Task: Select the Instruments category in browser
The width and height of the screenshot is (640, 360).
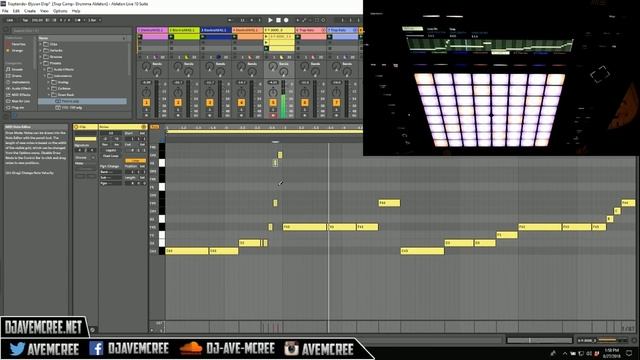Action: [x=18, y=82]
